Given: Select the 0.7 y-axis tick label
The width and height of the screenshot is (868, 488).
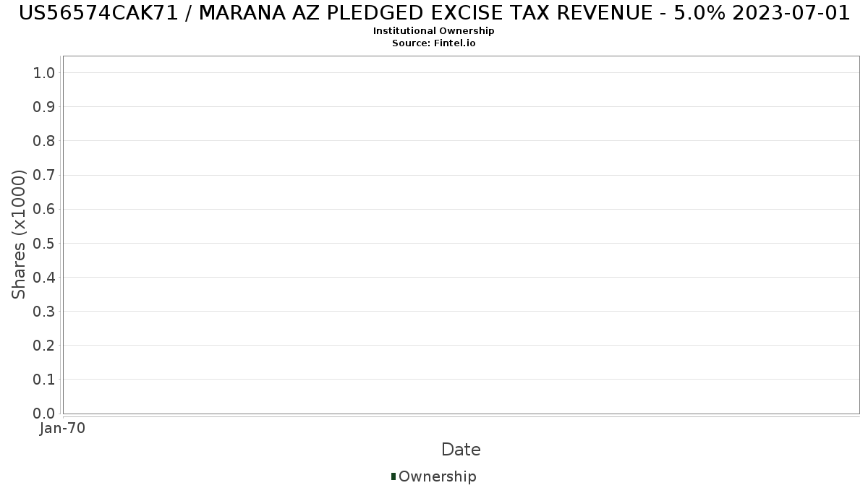Looking at the screenshot, I should [x=44, y=175].
